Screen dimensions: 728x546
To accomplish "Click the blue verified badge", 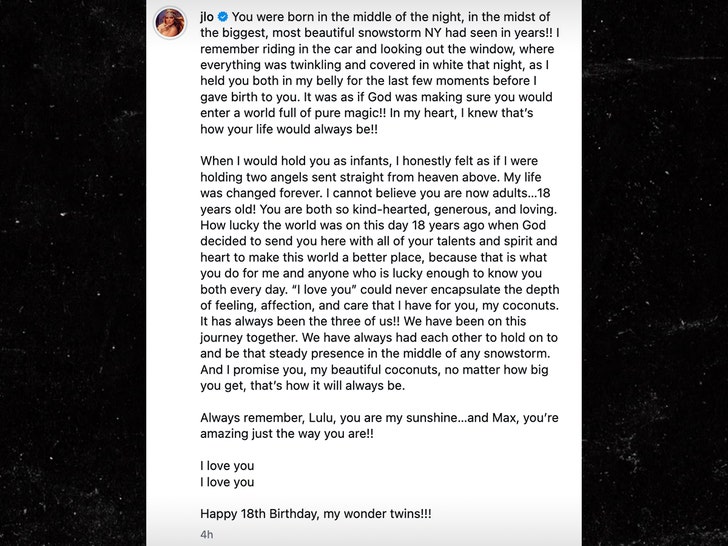I will click(x=224, y=17).
